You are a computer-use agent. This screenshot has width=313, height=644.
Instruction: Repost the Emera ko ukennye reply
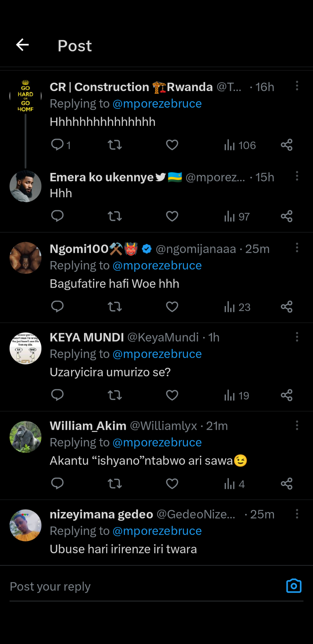[115, 216]
